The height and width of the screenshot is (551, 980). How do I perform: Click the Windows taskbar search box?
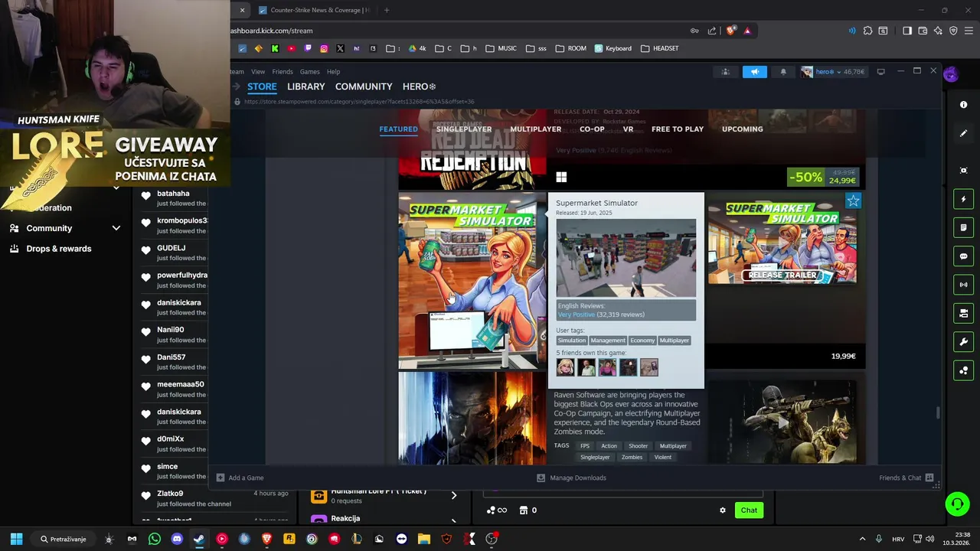pos(64,539)
